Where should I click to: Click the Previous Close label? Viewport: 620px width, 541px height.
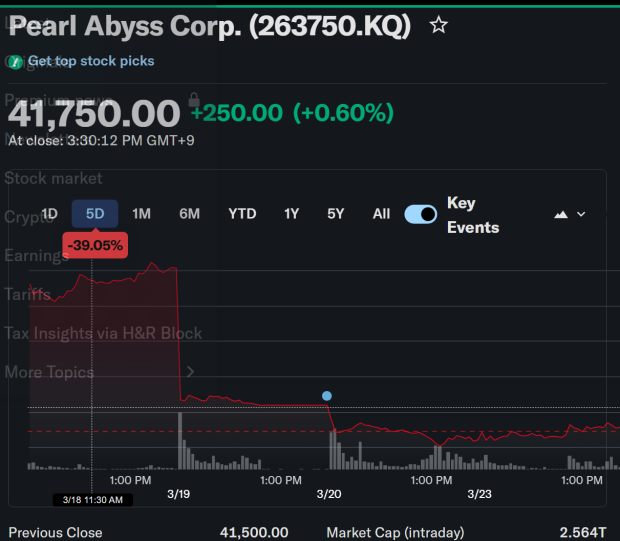[55, 532]
